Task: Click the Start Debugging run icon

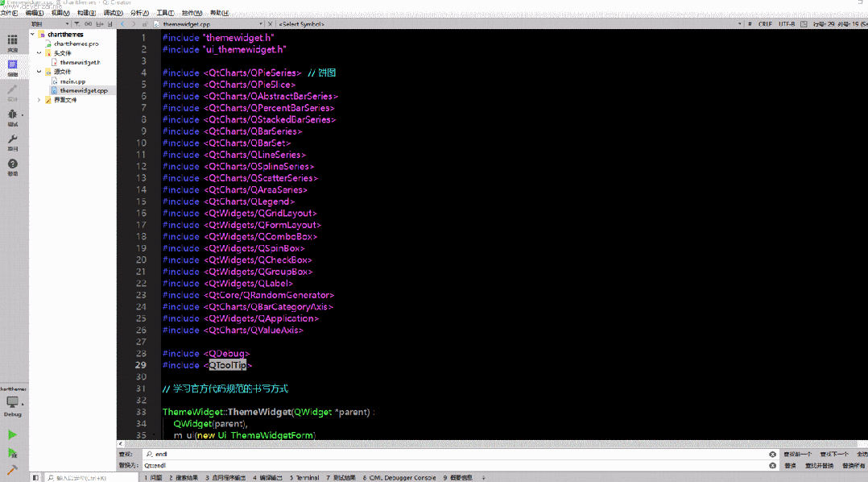Action: tap(12, 453)
